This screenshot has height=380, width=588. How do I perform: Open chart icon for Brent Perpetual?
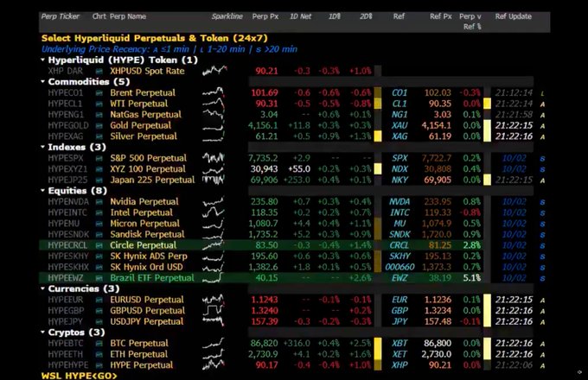click(x=99, y=93)
